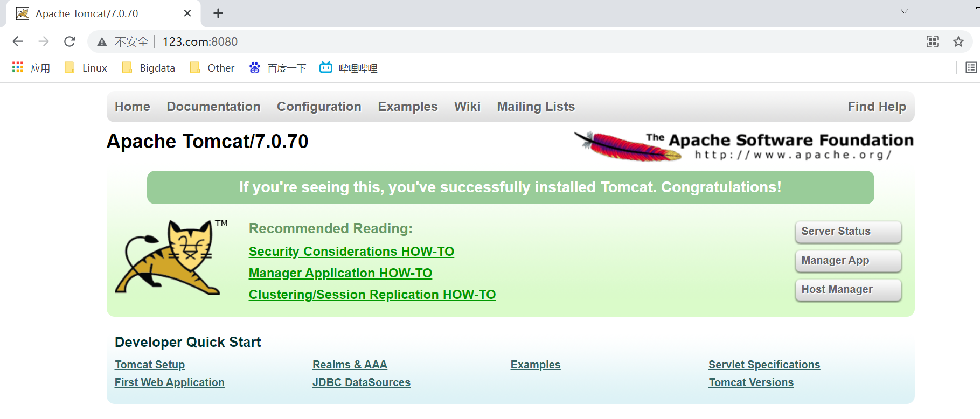The width and height of the screenshot is (980, 419).
Task: Expand the tab search chevron
Action: click(905, 11)
